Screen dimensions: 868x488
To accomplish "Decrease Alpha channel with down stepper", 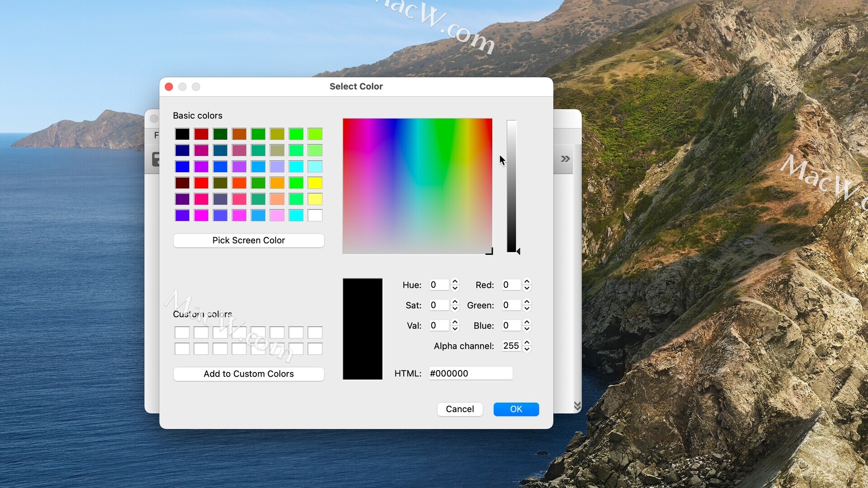I will coord(527,349).
